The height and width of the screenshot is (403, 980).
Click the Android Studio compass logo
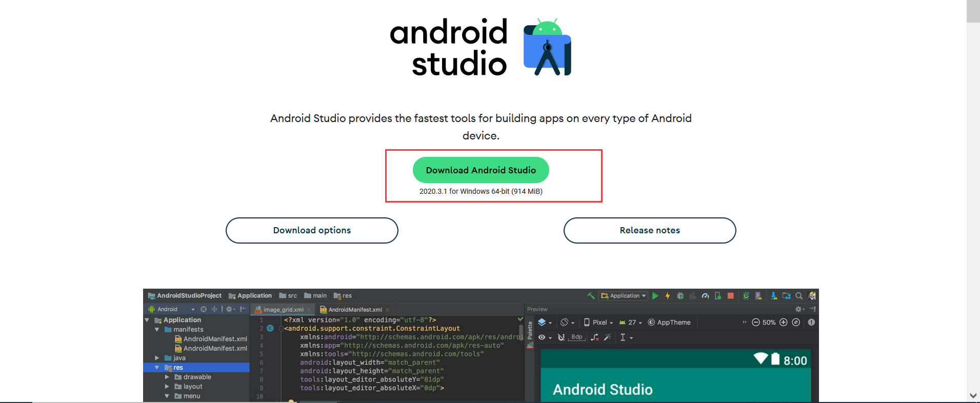pos(547,47)
